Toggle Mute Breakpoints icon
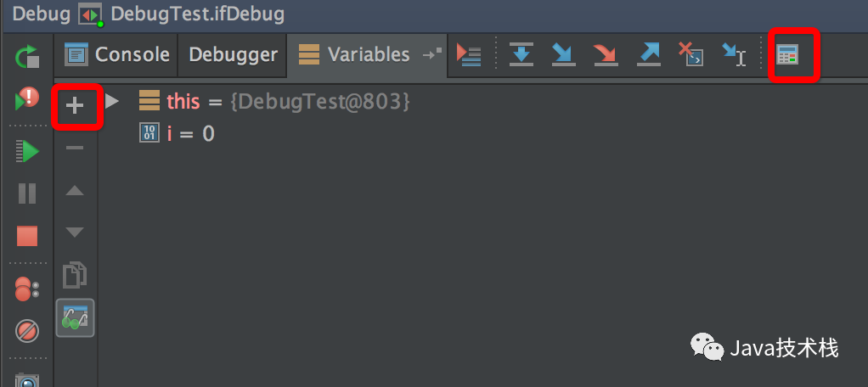 pos(26,331)
